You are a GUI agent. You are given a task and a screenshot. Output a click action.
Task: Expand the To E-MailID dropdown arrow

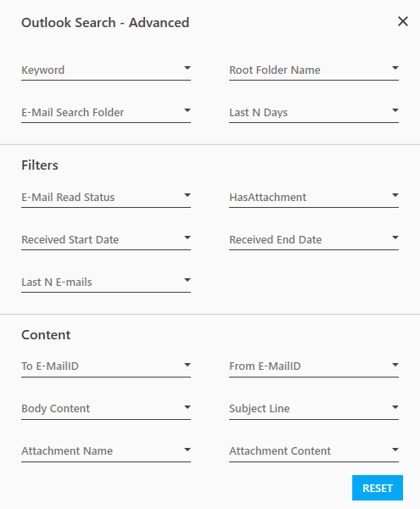point(188,365)
